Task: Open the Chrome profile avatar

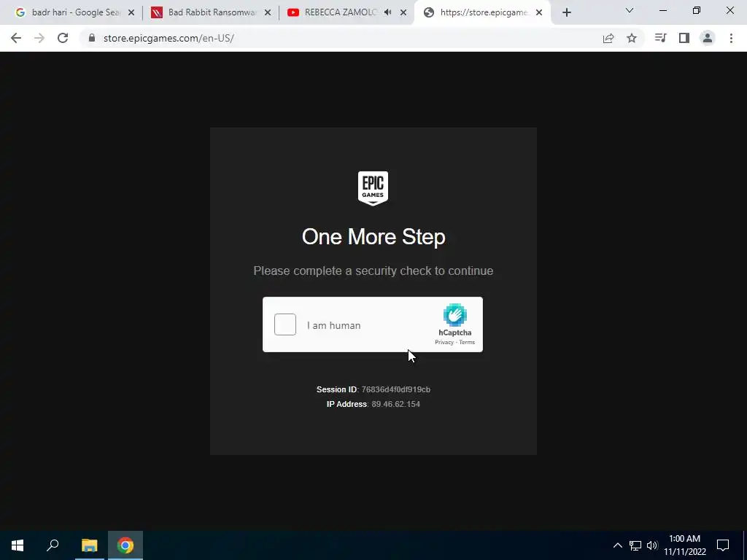Action: click(x=708, y=38)
